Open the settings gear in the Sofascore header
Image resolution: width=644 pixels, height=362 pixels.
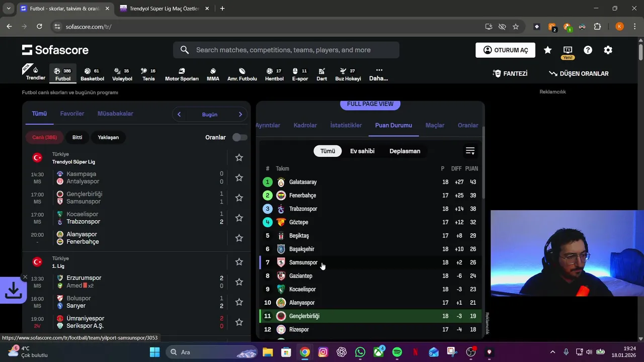608,50
